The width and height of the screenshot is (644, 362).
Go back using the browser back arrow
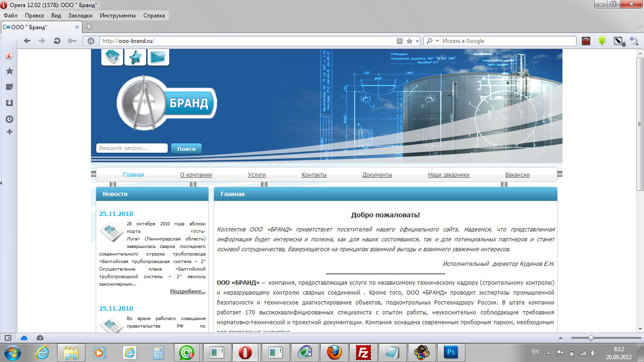(27, 41)
